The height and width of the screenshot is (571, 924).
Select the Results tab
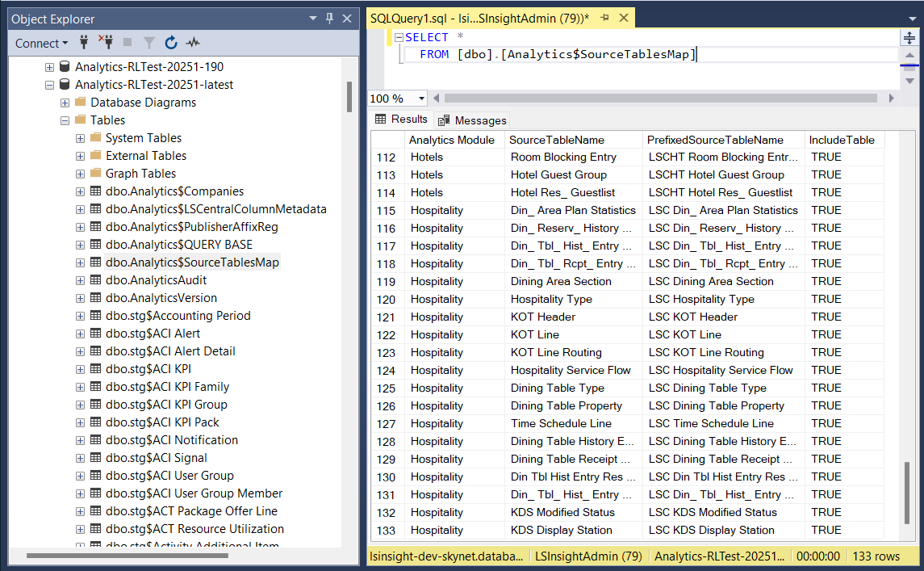pos(401,120)
